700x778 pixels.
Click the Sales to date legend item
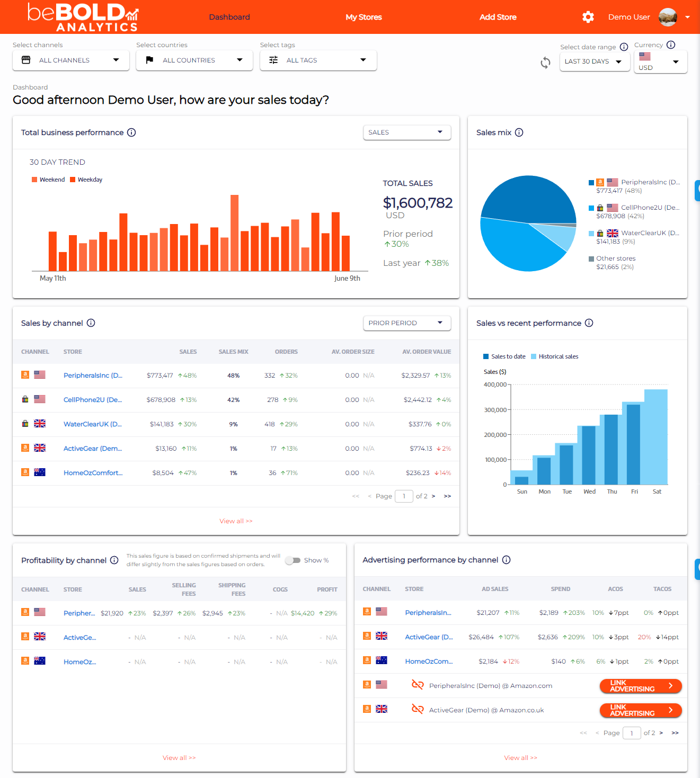(x=504, y=356)
